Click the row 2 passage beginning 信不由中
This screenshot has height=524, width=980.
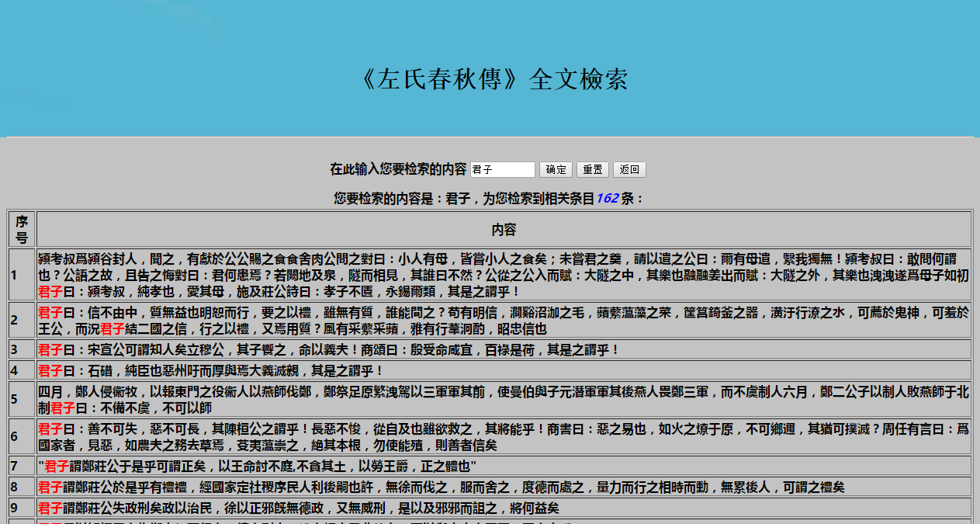click(504, 320)
